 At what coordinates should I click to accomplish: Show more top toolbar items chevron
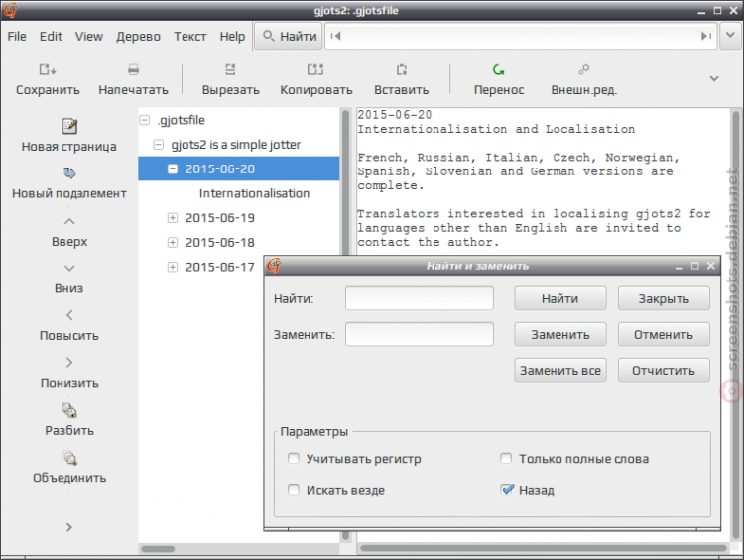pyautogui.click(x=714, y=78)
